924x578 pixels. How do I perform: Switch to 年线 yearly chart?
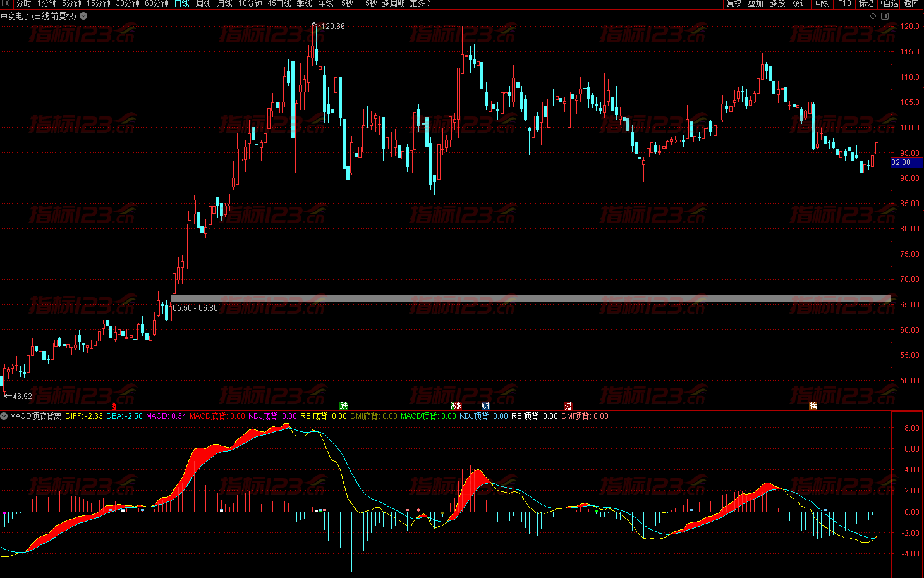click(x=326, y=4)
